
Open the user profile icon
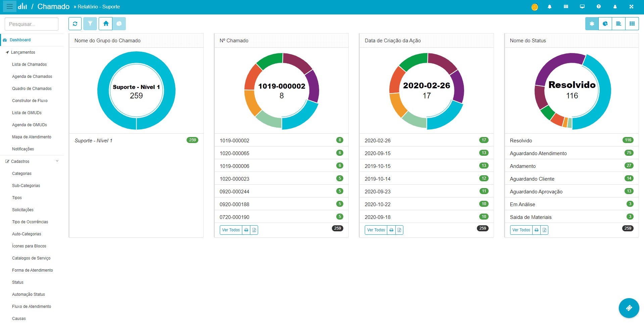click(x=615, y=7)
